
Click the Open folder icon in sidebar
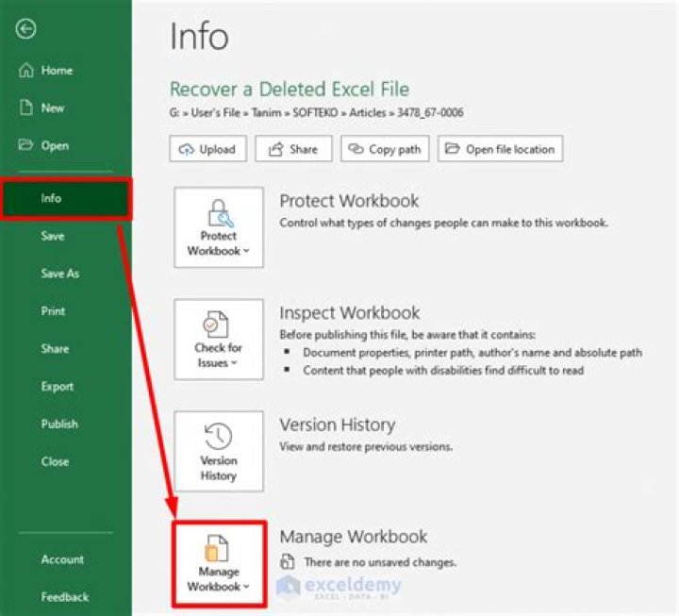25,146
